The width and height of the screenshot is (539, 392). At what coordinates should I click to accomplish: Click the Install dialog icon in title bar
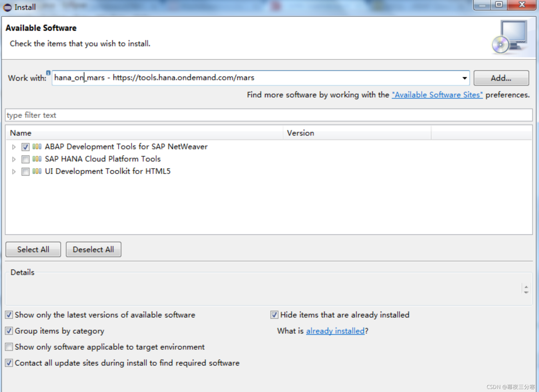7,7
